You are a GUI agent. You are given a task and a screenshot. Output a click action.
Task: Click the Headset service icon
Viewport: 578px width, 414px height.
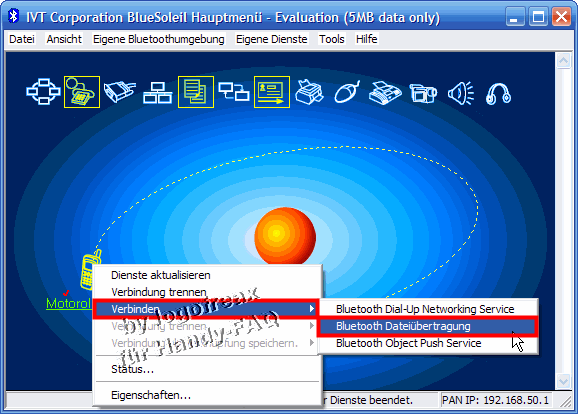pyautogui.click(x=498, y=94)
